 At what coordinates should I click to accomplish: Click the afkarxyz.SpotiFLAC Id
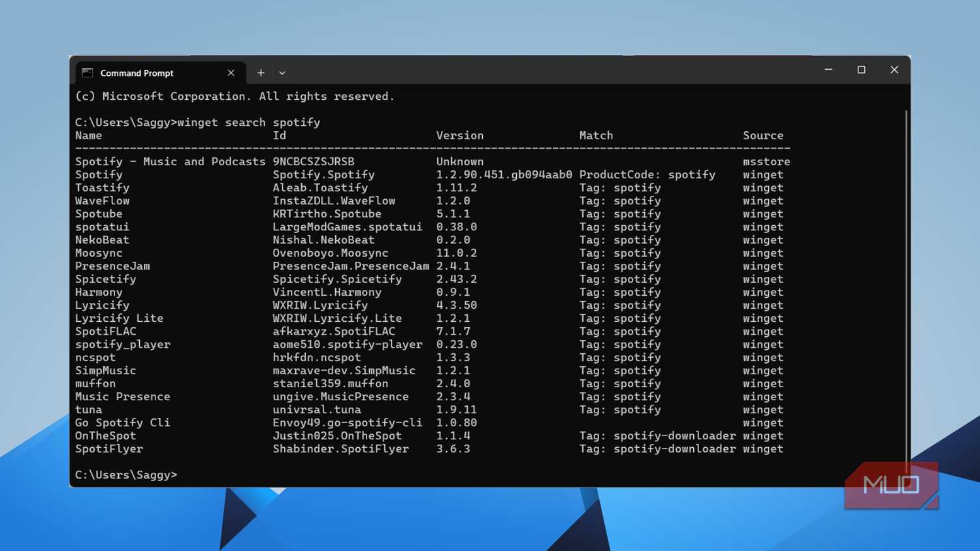pos(334,331)
